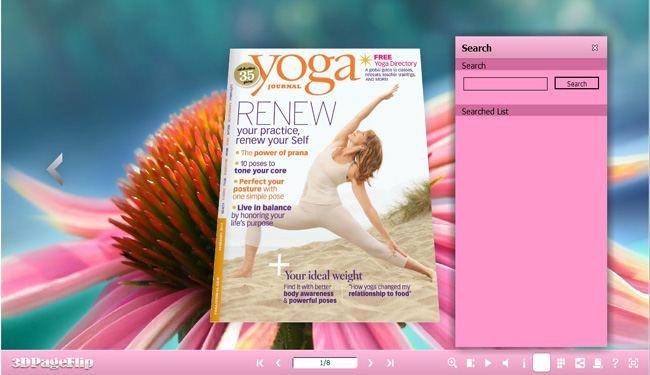Click the 3DPageFlip logo

click(x=53, y=363)
